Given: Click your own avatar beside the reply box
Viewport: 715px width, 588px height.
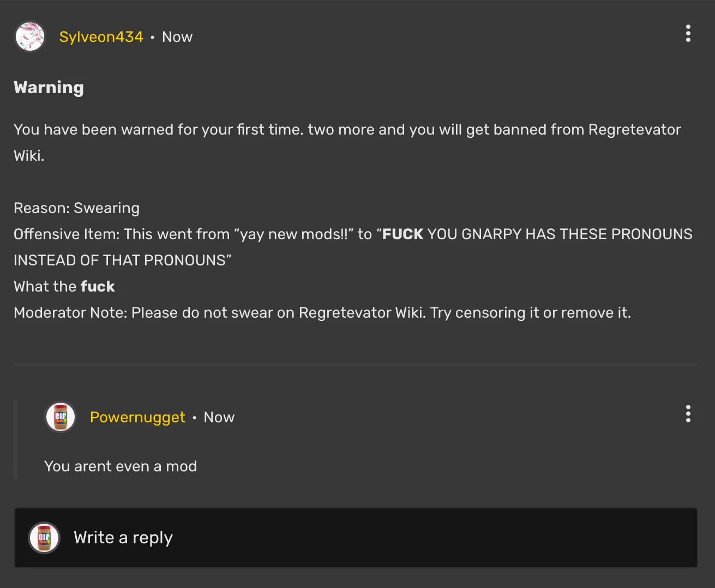Looking at the screenshot, I should coord(44,537).
